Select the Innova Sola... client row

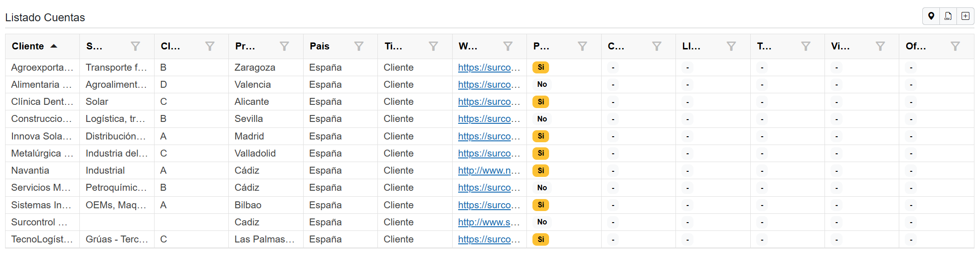(x=42, y=136)
